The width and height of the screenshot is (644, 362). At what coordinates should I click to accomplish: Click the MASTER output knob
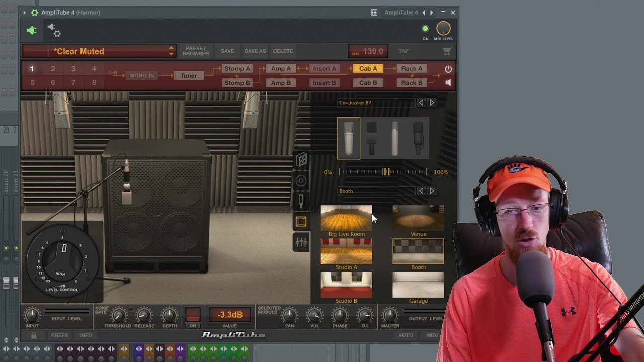coord(390,315)
